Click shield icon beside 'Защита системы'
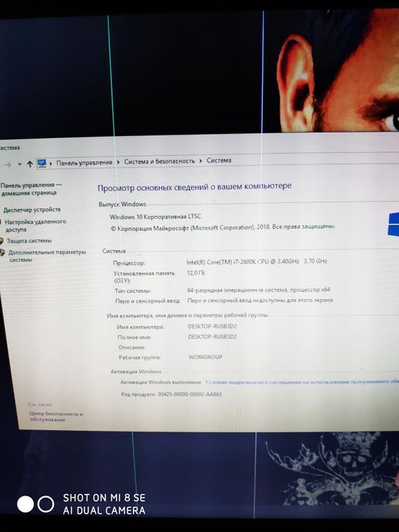This screenshot has height=532, width=399. 2,241
